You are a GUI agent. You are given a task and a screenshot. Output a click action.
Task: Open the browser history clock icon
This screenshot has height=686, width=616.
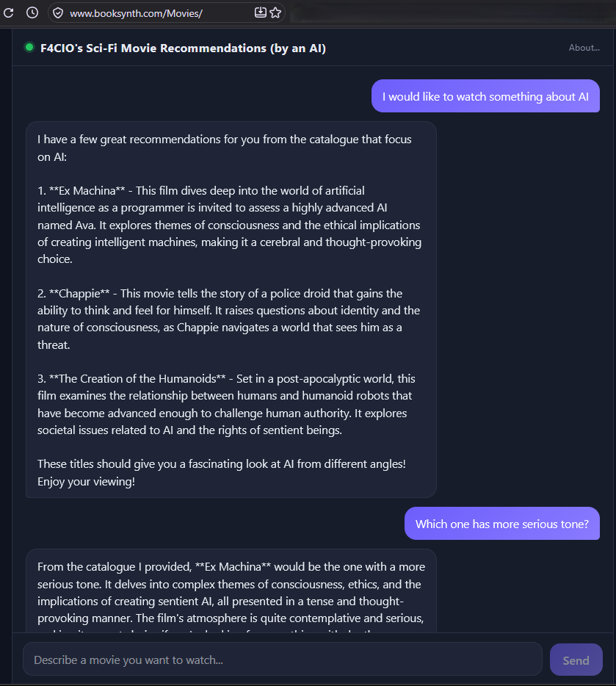(x=32, y=12)
